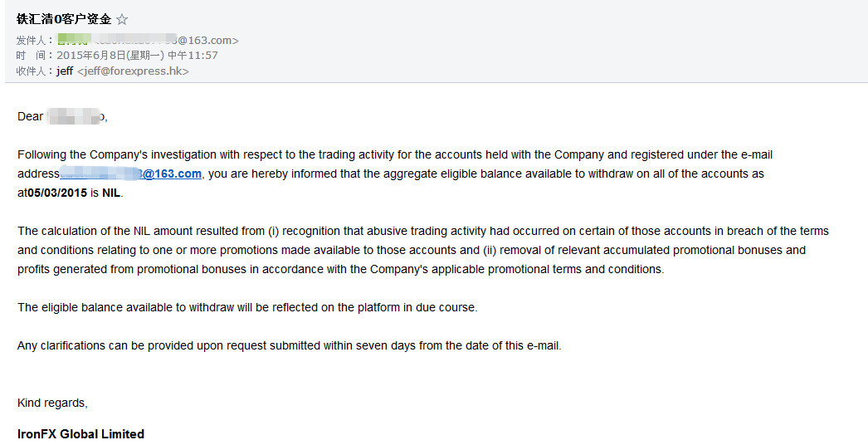Image resolution: width=868 pixels, height=445 pixels.
Task: Click the bold word NIL
Action: click(111, 193)
